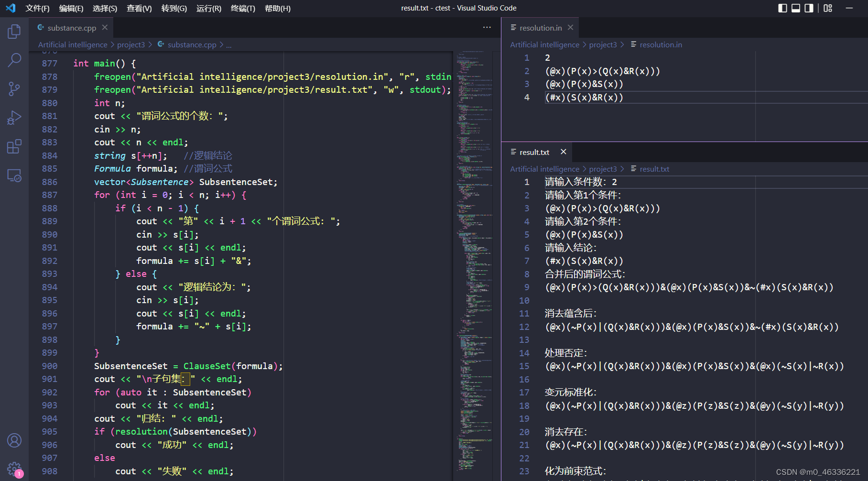Open the customize layout control
Image resolution: width=868 pixels, height=481 pixels.
(828, 8)
